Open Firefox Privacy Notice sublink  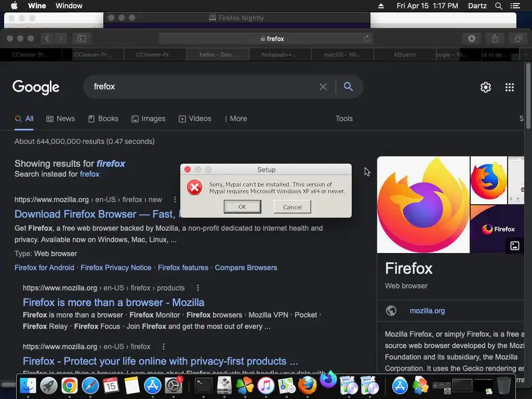pyautogui.click(x=116, y=268)
